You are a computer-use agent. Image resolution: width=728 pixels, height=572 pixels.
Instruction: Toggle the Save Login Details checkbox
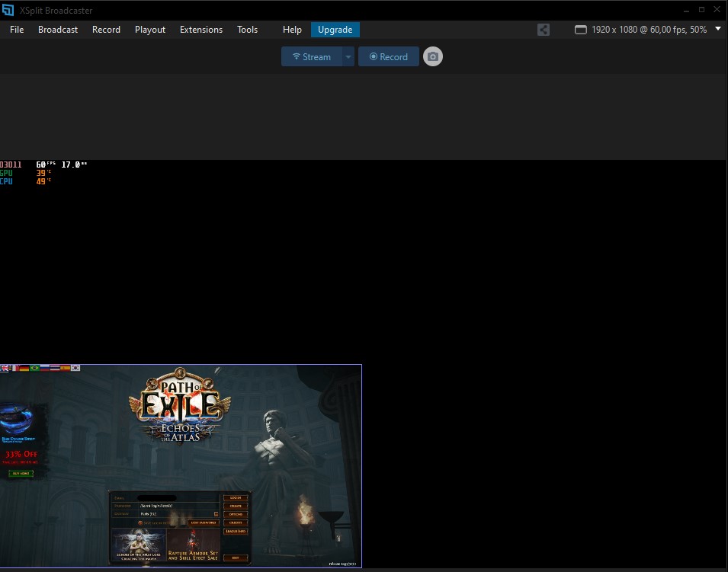pyautogui.click(x=140, y=522)
